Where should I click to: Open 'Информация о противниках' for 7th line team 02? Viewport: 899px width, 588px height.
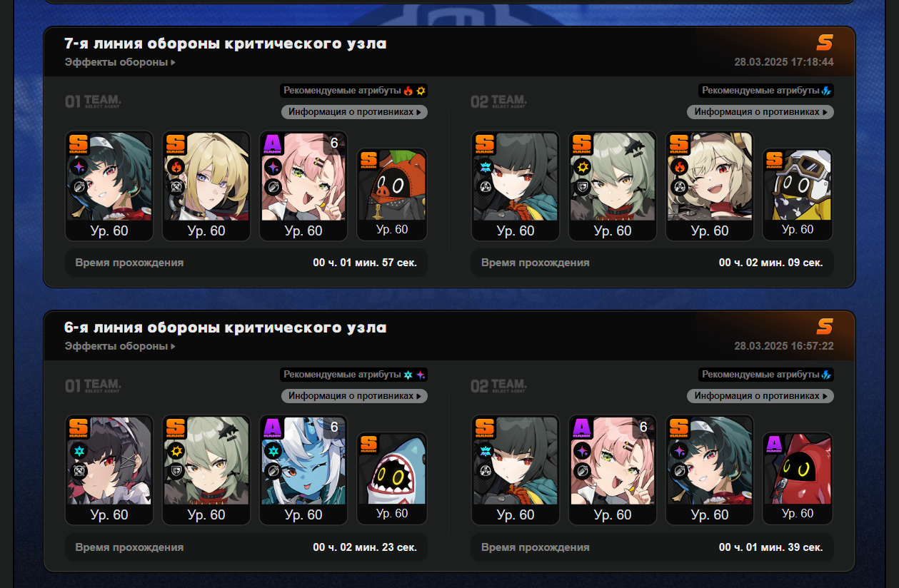pos(760,112)
